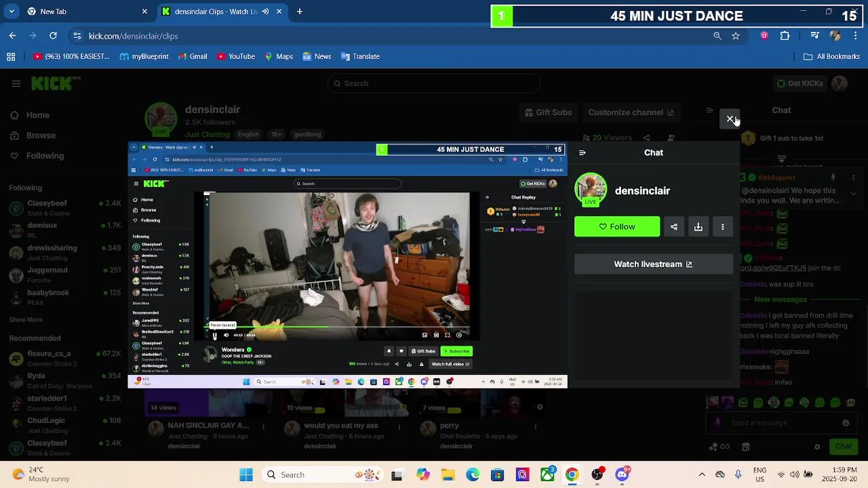This screenshot has width=868, height=488.
Task: Open Get KICKs in the Kick header
Action: (800, 83)
